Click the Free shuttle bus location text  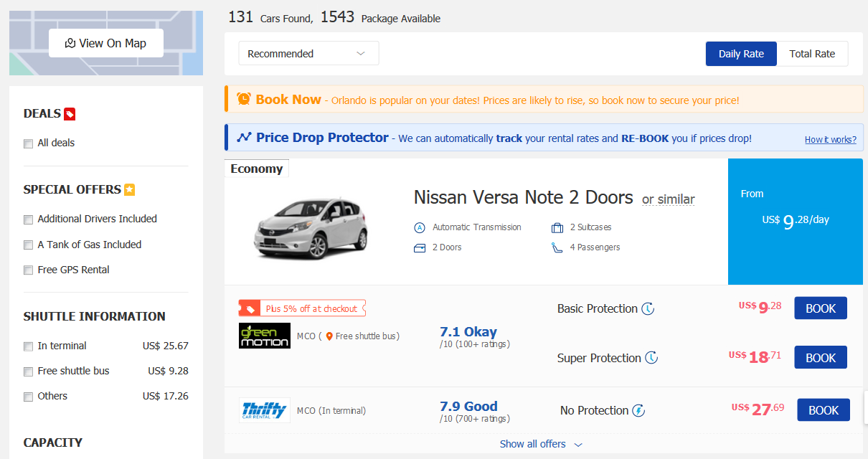366,336
